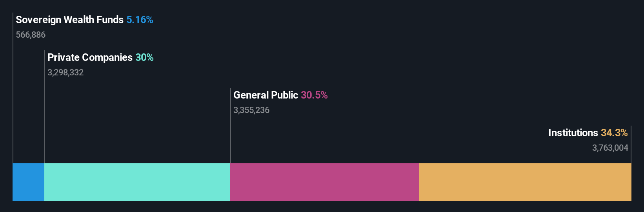
Task: Select the orange Institutions bar segment
Action: coord(525,182)
